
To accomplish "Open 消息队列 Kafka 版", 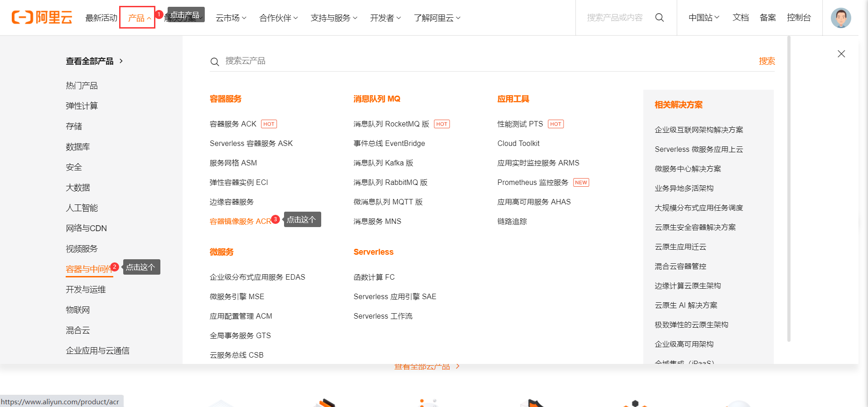I will pyautogui.click(x=383, y=163).
